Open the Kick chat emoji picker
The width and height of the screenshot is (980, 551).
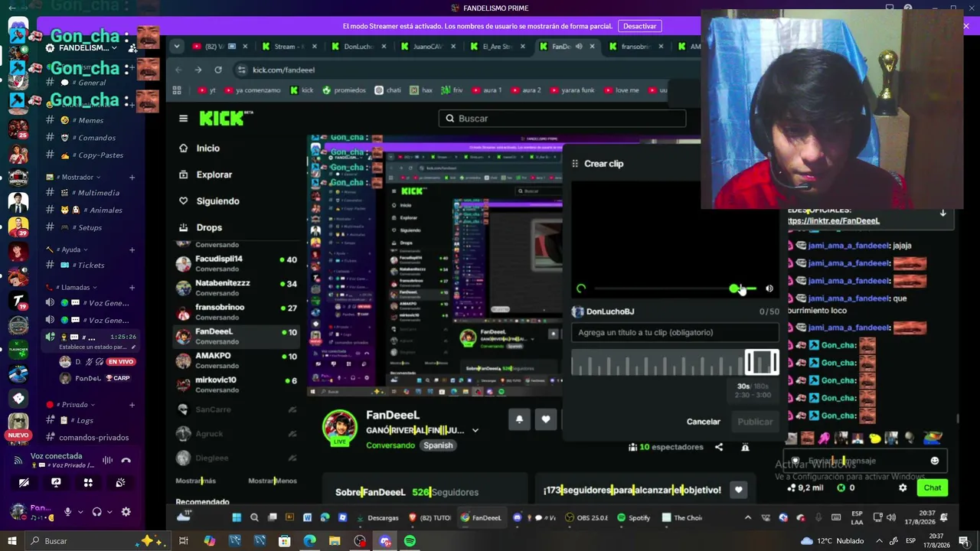(934, 461)
